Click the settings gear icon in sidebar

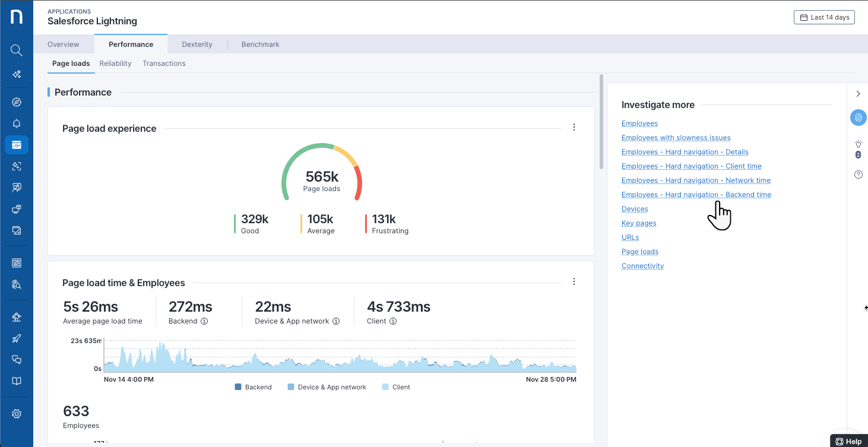[x=17, y=414]
